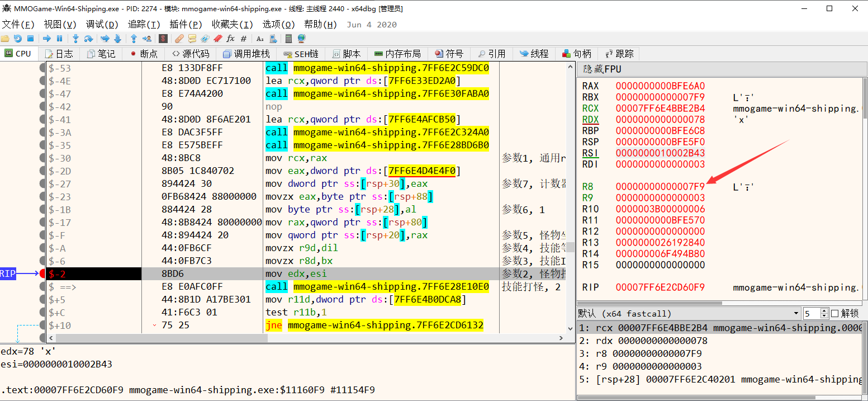Viewport: 868px width, 401px height.
Task: Toggle breakpoint bullet on line $+10
Action: pos(42,325)
